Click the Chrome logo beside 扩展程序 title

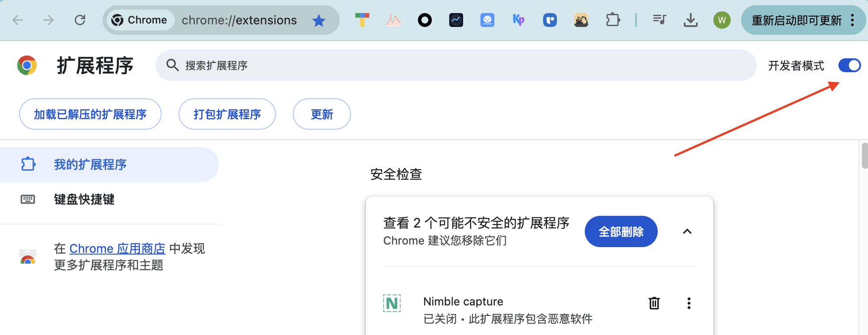pyautogui.click(x=27, y=65)
